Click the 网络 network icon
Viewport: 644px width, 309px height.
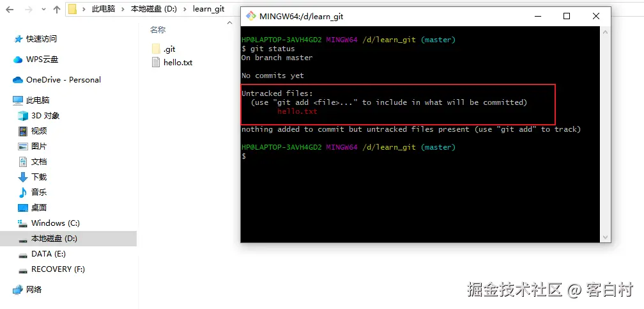pyautogui.click(x=18, y=290)
